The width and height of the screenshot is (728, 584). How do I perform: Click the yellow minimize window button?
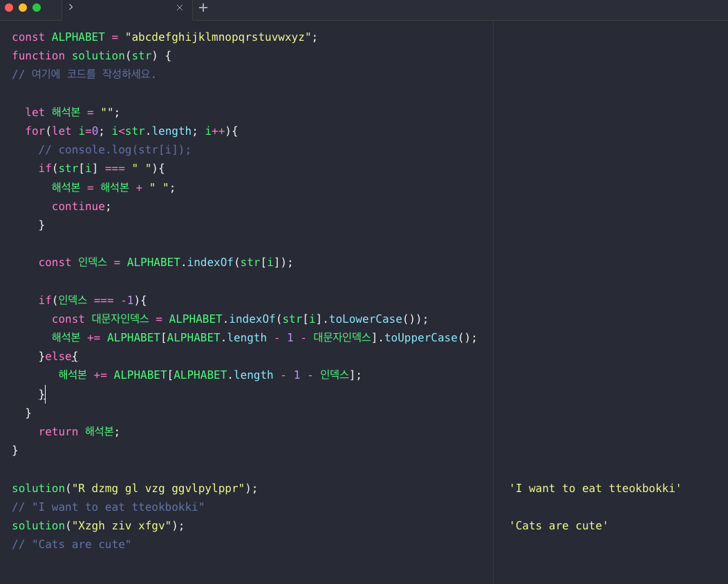coord(23,8)
